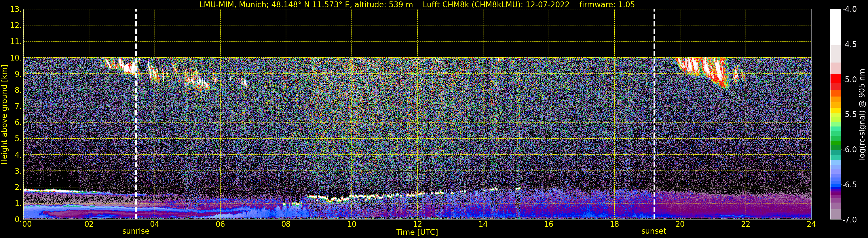Click the colorbar tick label '-5.5'
Viewport: 868px width, 238px height.
coord(850,115)
